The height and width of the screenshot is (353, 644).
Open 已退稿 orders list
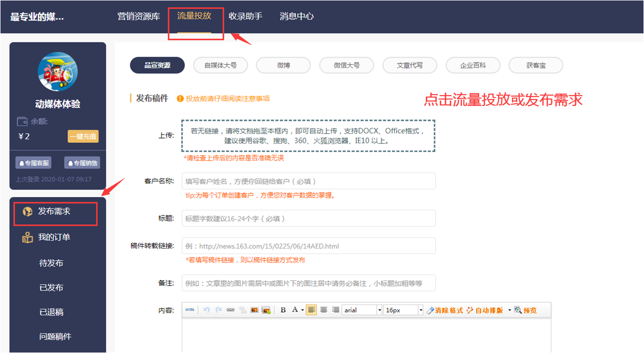51,312
